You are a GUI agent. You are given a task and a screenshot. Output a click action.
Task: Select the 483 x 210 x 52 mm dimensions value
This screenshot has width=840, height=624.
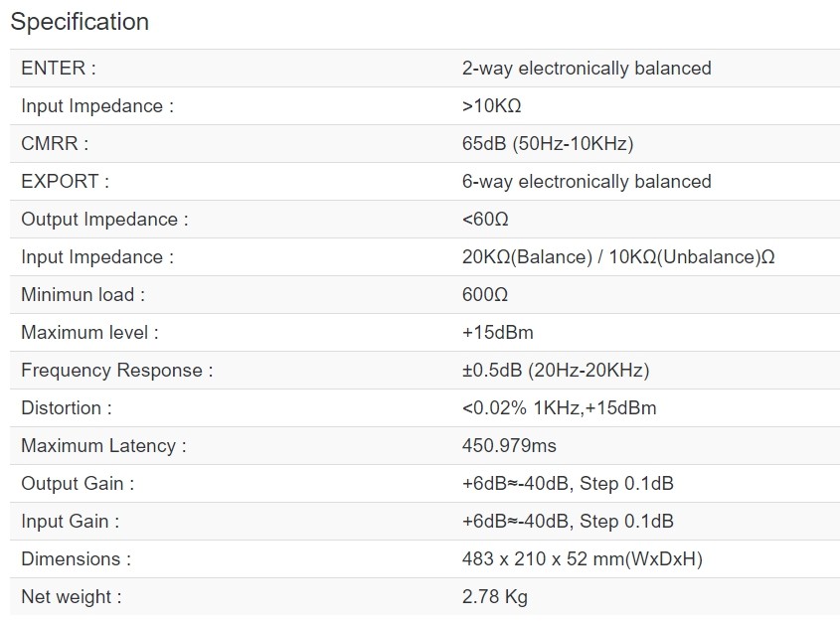point(583,559)
